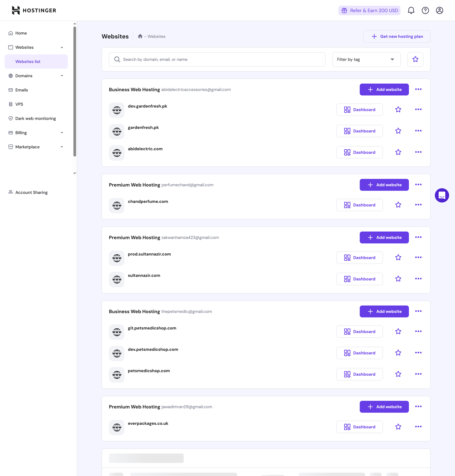Click the sidebar scroll down arrow
Viewport: 455px width, 476px height.
(x=75, y=173)
